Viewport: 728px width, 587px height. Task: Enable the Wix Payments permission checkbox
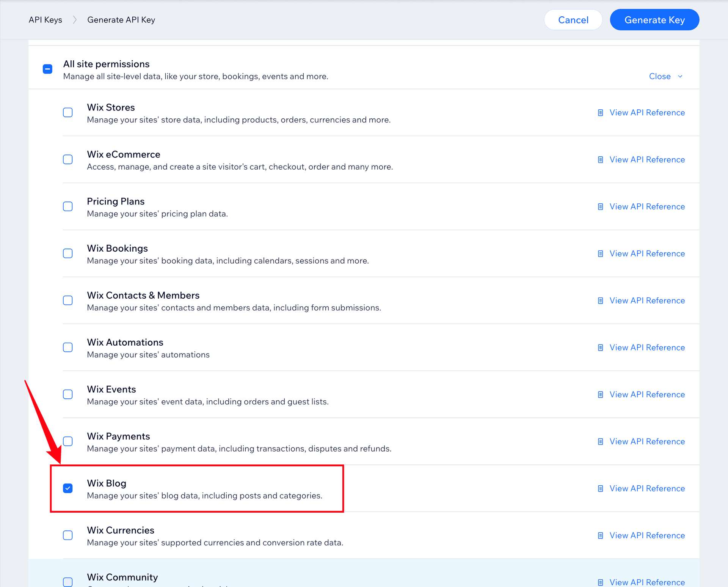click(x=67, y=441)
